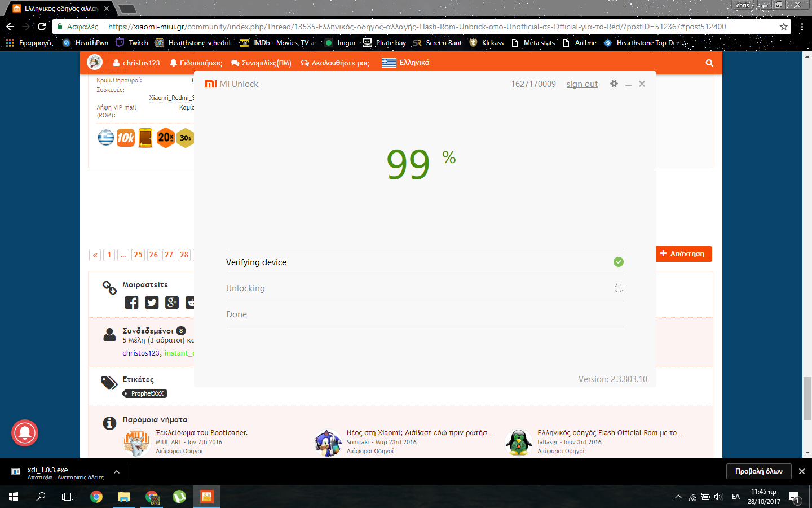Open Kickass bookmark
This screenshot has width=812, height=508.
click(x=486, y=43)
